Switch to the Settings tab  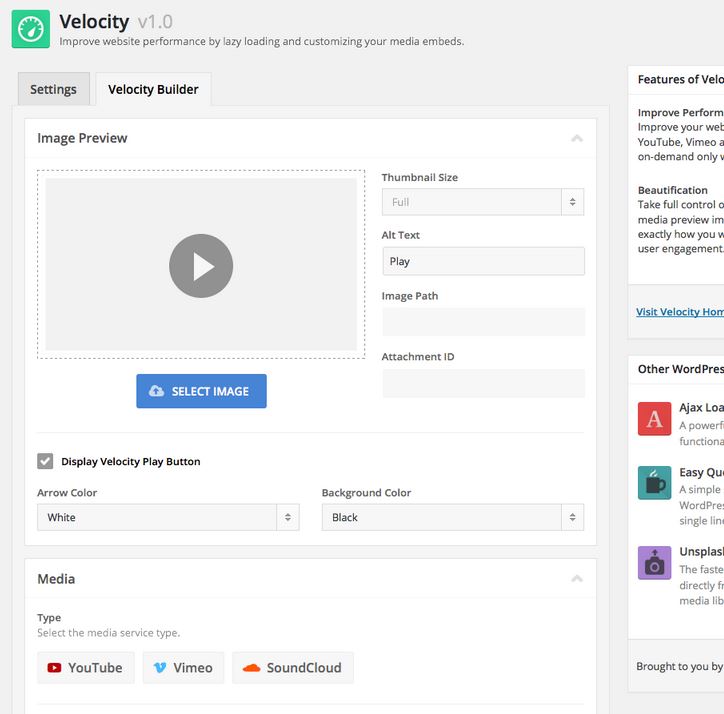54,89
